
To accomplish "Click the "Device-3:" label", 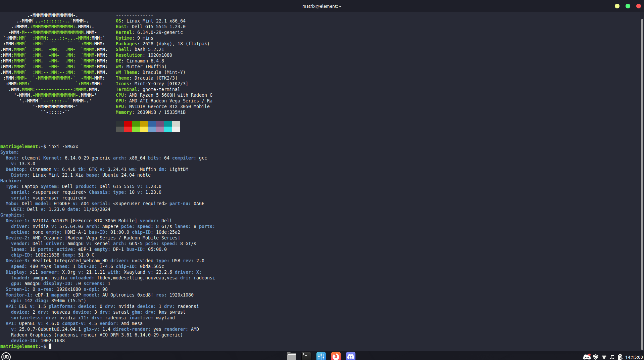I will click(18, 261).
